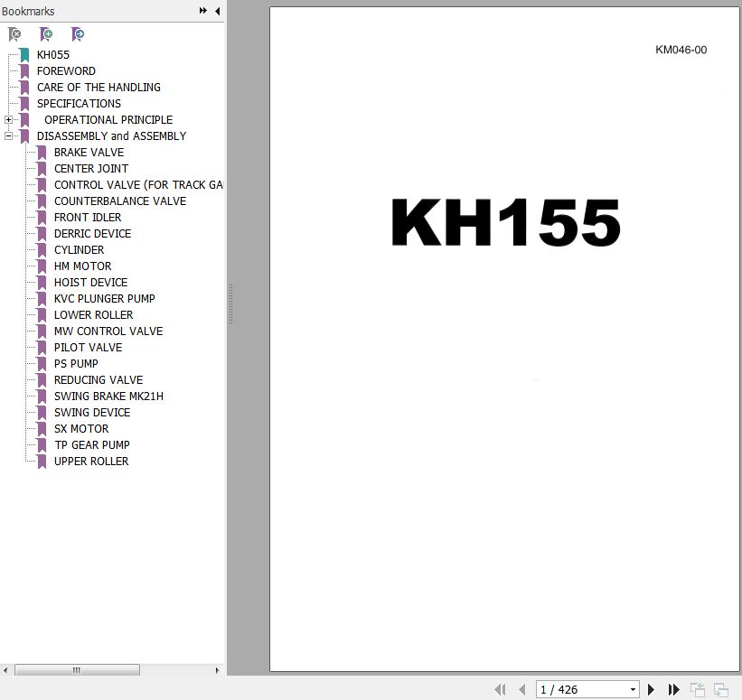Go to the first page
This screenshot has width=742, height=700.
click(x=500, y=689)
